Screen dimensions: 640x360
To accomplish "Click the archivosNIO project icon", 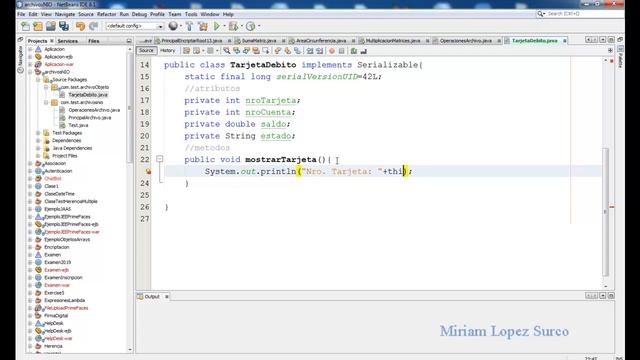I will pyautogui.click(x=38, y=72).
